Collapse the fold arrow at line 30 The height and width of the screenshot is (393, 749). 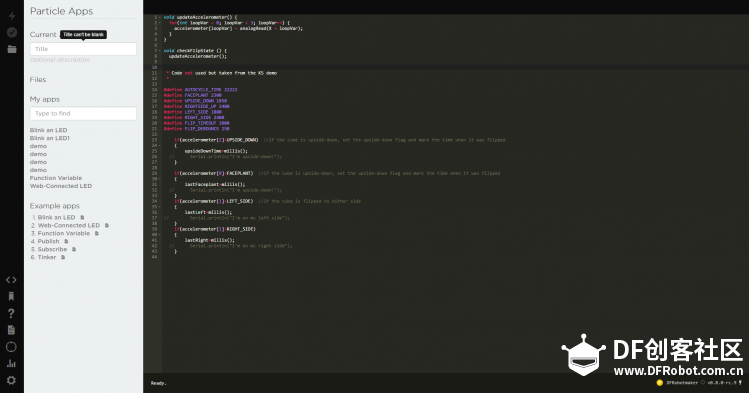coord(160,179)
